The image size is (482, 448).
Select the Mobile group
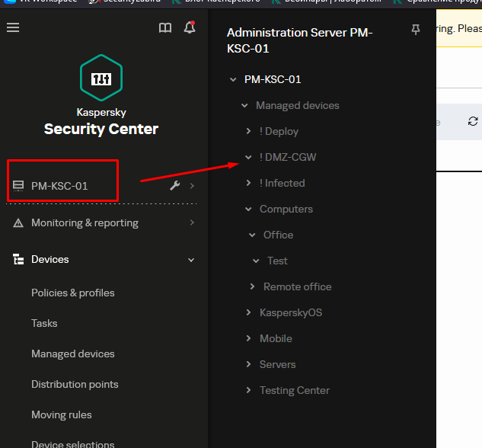(x=276, y=338)
